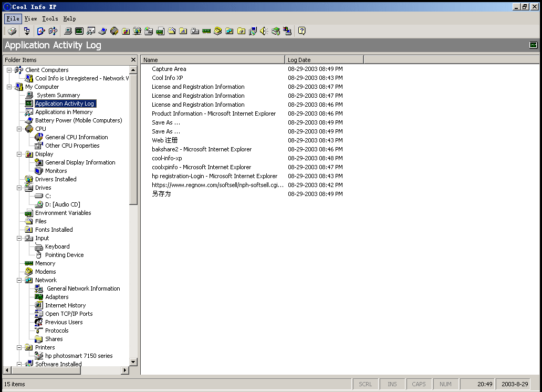Select hp registration-Login log entry
The image size is (542, 392).
pos(214,176)
